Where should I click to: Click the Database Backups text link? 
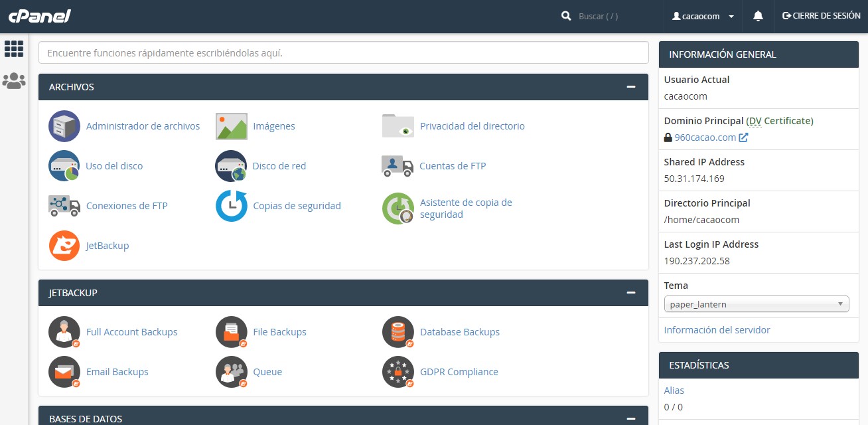[460, 332]
